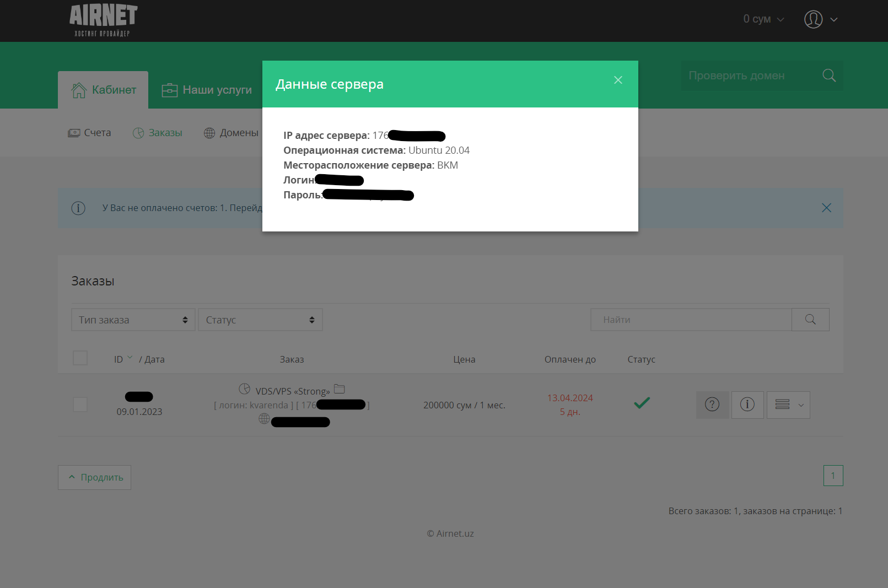The height and width of the screenshot is (588, 888).
Task: Click the question mark icon on the order row
Action: [x=712, y=404]
